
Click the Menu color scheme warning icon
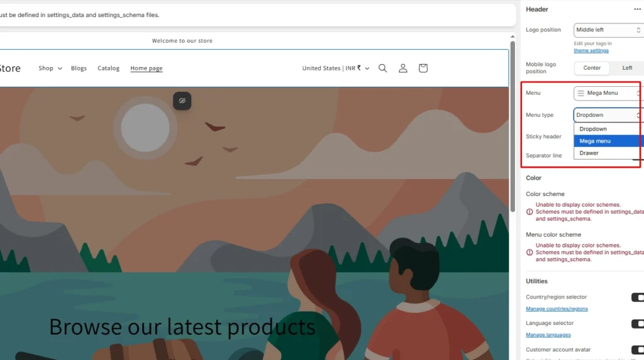coord(530,253)
